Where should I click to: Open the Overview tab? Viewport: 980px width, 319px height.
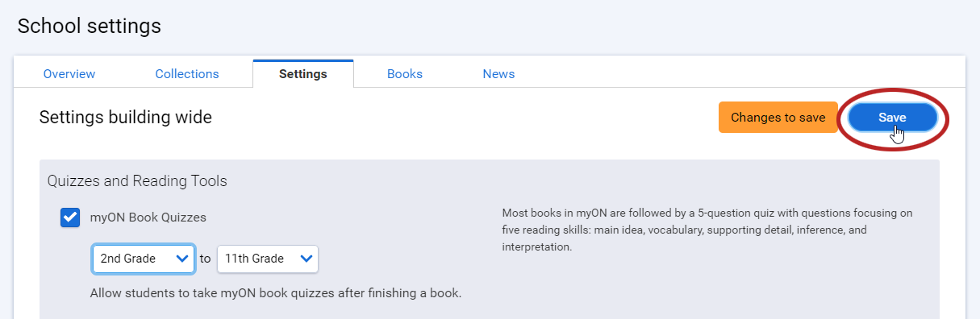(69, 74)
